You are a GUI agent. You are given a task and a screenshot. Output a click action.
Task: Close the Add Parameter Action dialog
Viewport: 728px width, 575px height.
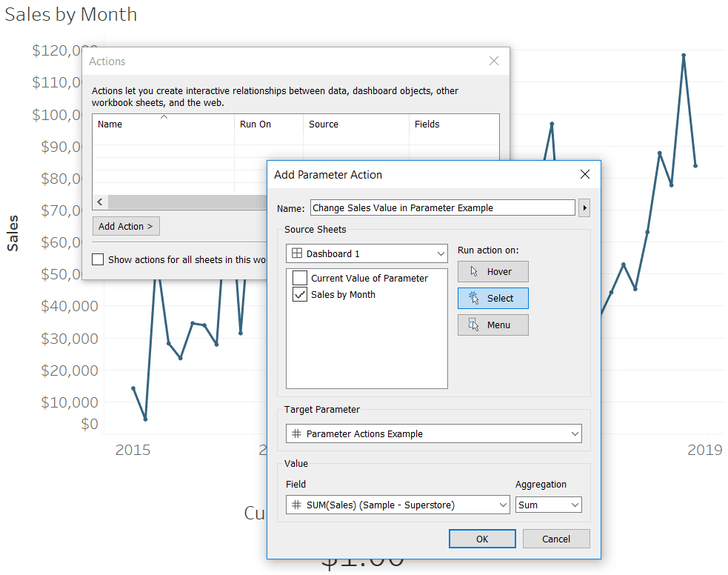[x=585, y=174]
